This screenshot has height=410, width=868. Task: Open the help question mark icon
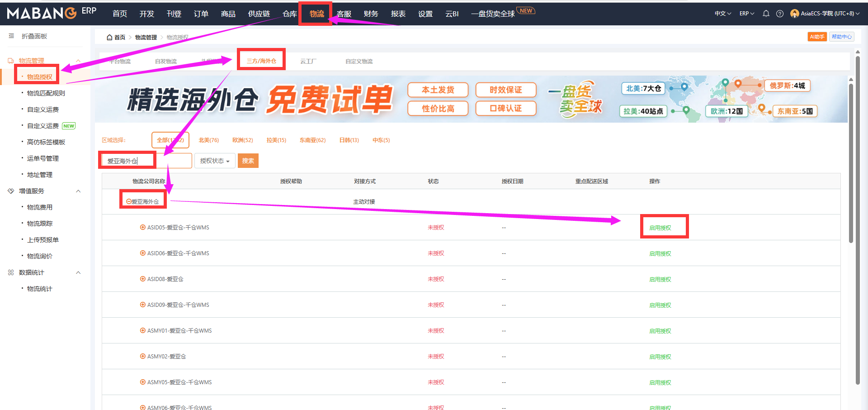pyautogui.click(x=780, y=14)
